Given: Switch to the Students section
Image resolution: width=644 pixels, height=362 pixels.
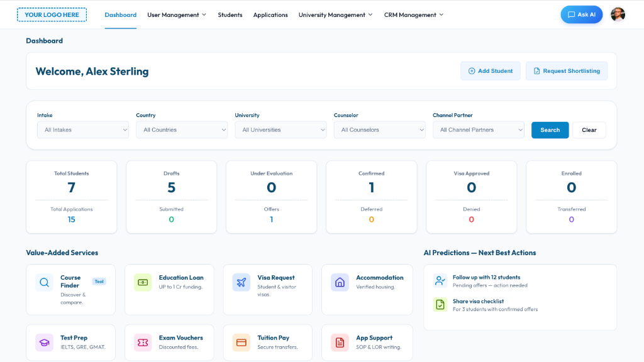Looking at the screenshot, I should tap(230, 14).
